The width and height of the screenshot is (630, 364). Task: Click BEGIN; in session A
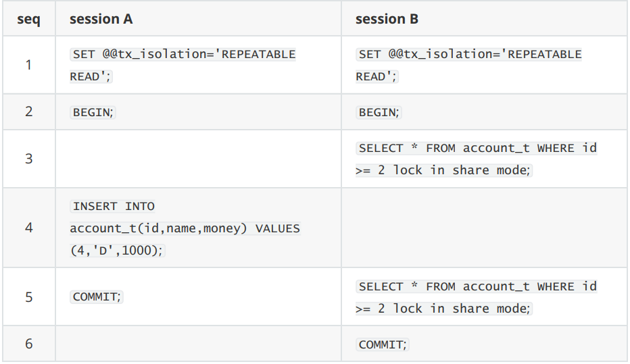tap(93, 112)
